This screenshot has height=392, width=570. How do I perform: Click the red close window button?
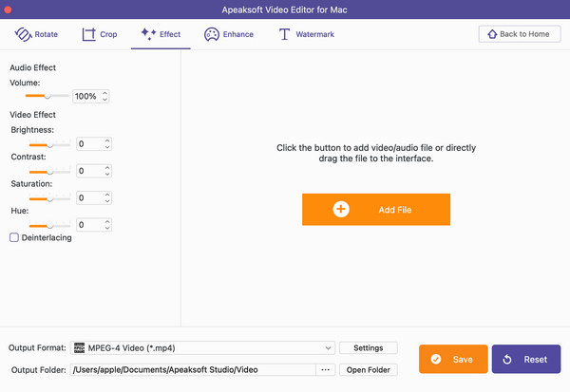8,9
